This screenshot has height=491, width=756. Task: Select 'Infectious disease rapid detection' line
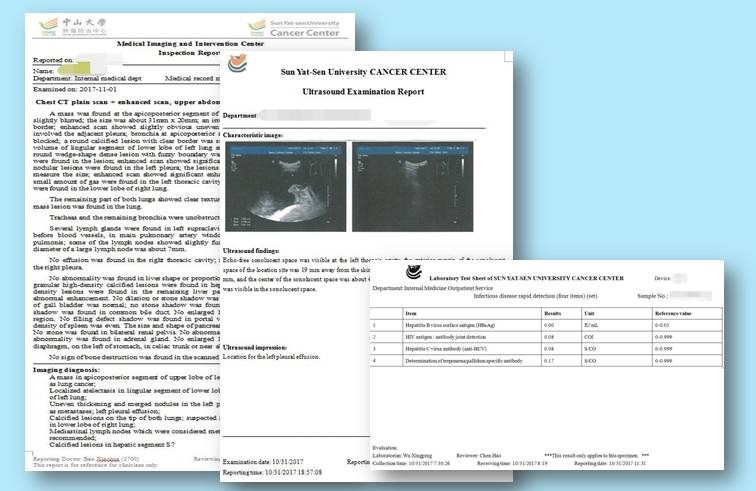pos(535,296)
